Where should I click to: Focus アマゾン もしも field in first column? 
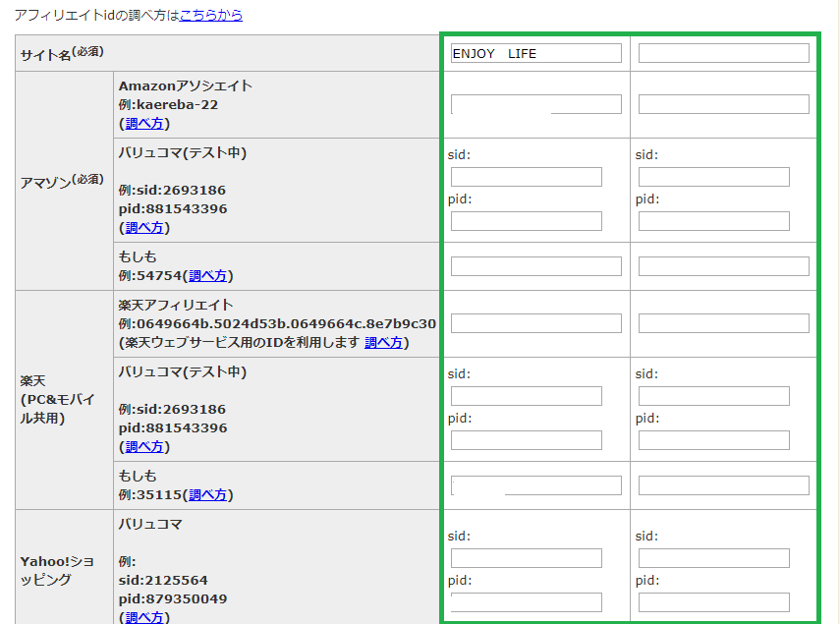click(x=536, y=266)
